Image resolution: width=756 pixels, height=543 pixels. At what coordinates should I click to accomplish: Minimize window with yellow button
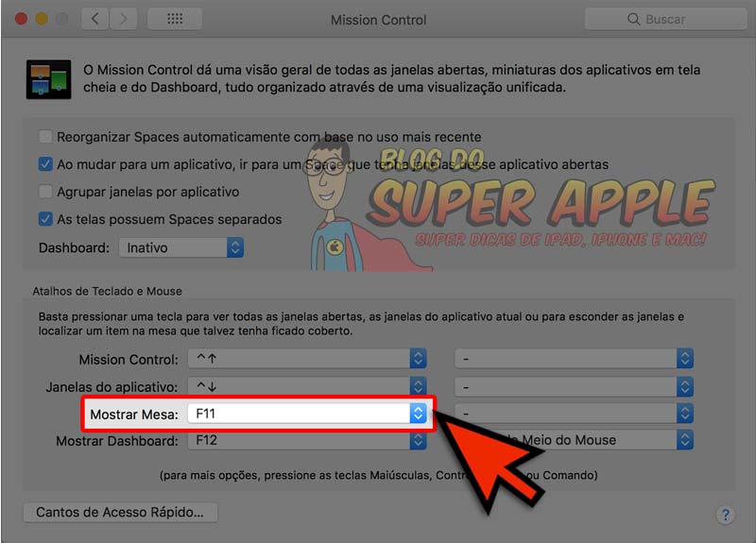coord(42,19)
